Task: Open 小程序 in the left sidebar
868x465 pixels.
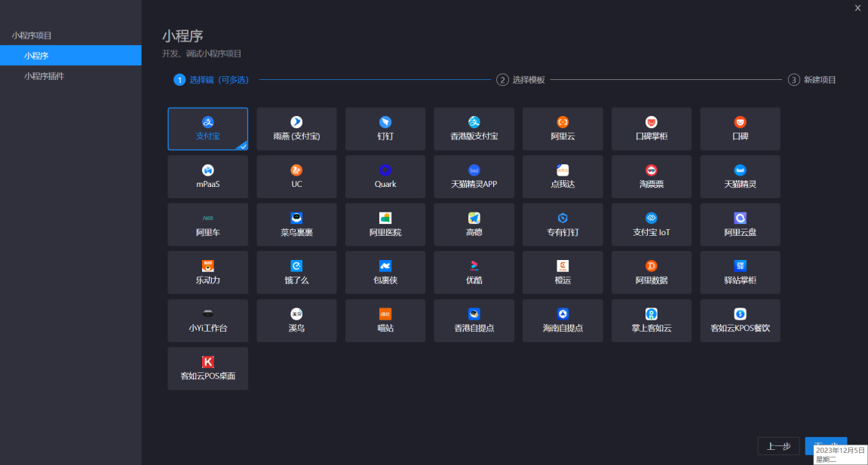Action: 71,55
